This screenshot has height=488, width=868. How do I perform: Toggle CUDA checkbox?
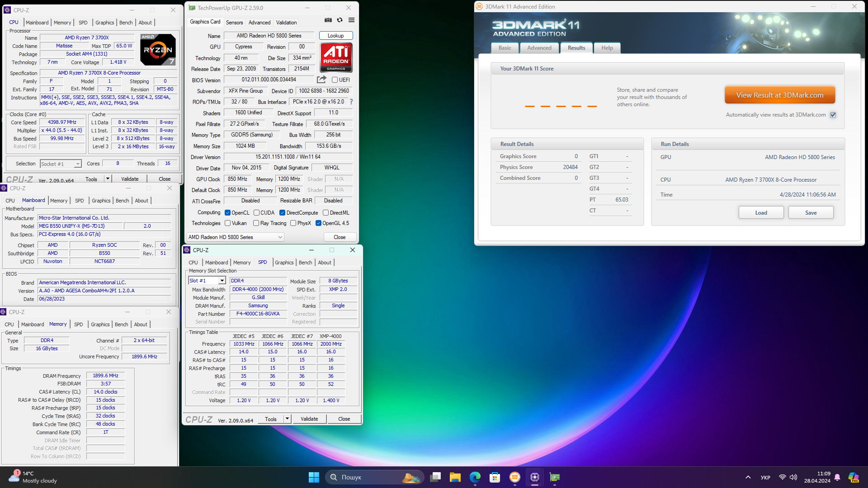tap(256, 213)
